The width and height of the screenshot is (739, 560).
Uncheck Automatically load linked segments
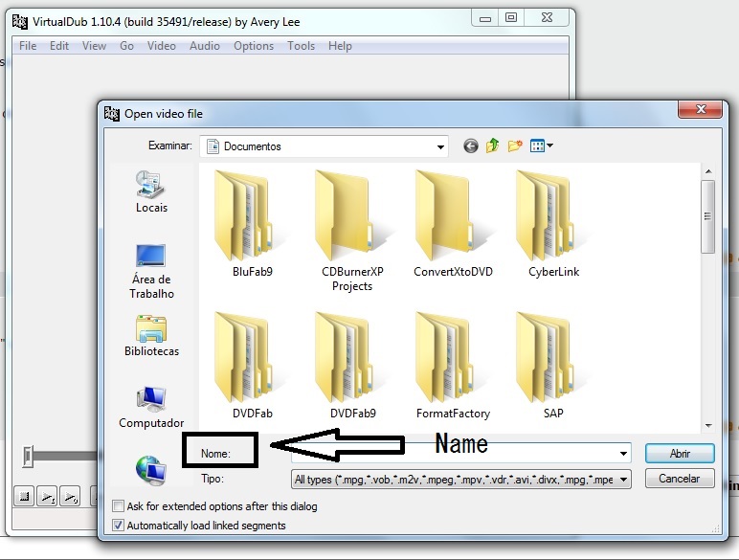point(118,526)
